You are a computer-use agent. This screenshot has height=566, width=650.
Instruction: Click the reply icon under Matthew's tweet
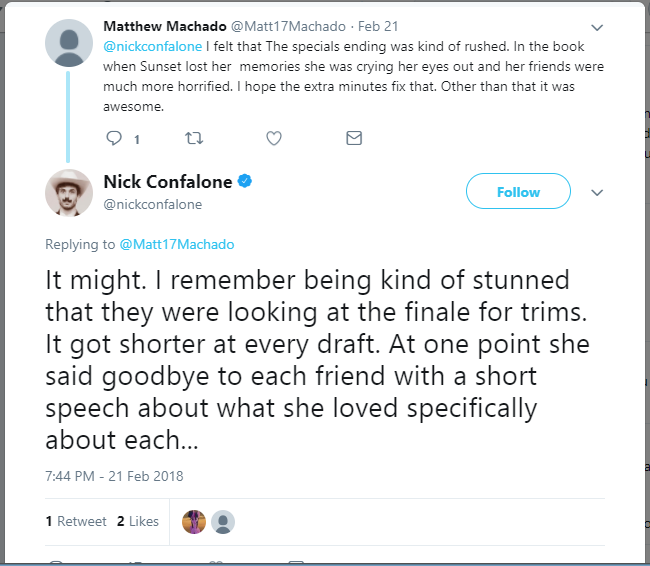pyautogui.click(x=113, y=139)
